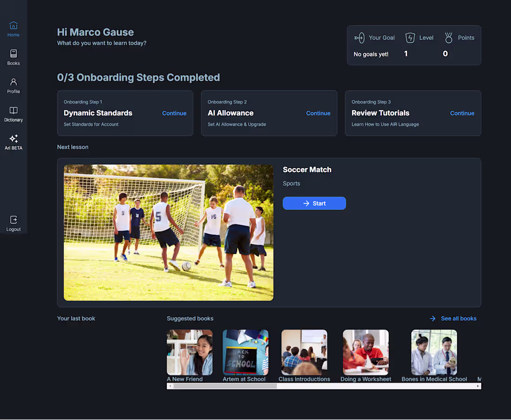
Task: Click the arrow icon beside See all books
Action: (x=432, y=318)
